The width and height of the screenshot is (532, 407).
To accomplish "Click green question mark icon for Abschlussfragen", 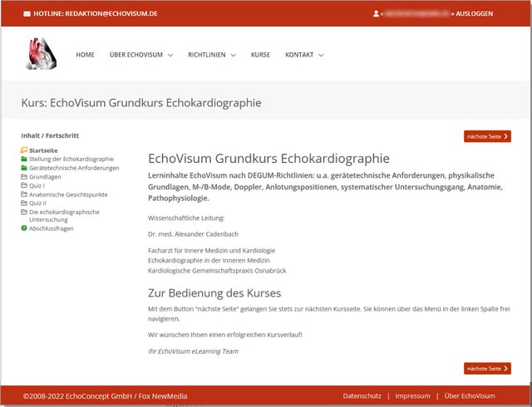I will tap(24, 228).
